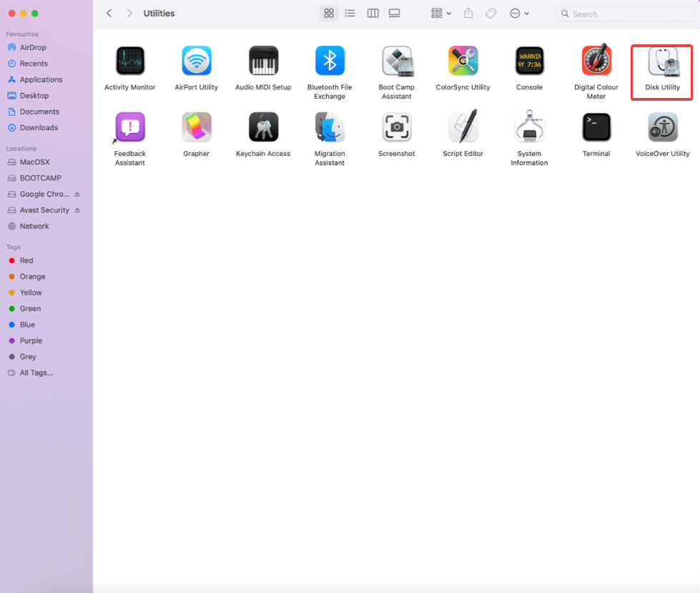
Task: Go back with the left chevron
Action: coord(109,14)
